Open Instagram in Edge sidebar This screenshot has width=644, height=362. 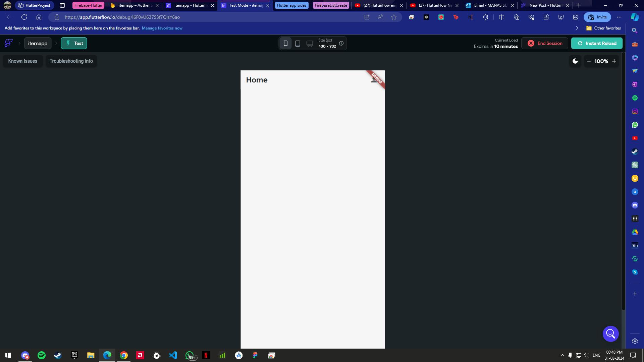(635, 111)
